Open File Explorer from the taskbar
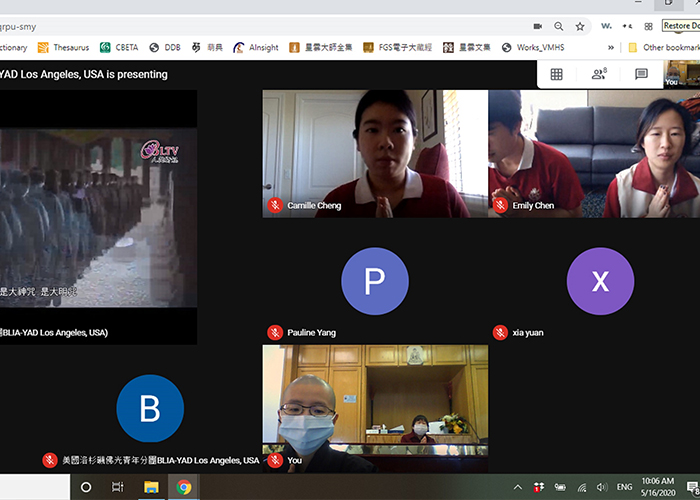This screenshot has width=700, height=500. pos(151,487)
